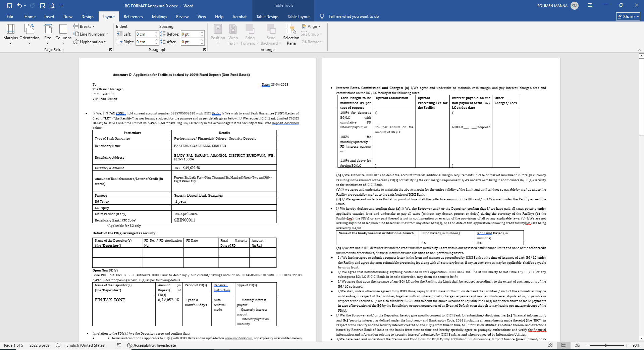Open the Margins menu
The image size is (644, 350).
10,34
